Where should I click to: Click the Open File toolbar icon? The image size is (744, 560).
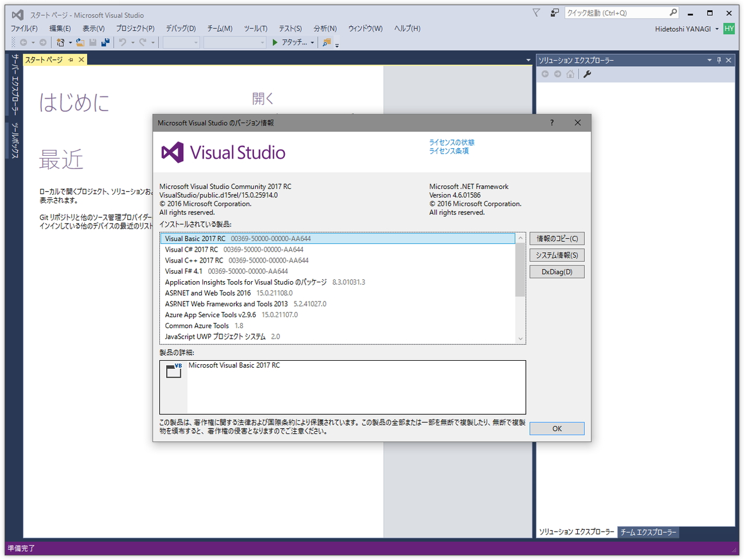click(x=79, y=42)
